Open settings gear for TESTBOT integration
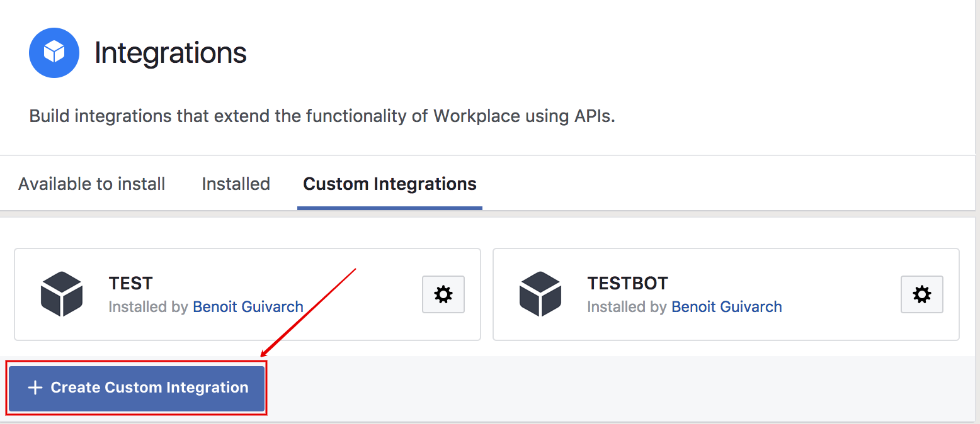980x424 pixels. click(922, 294)
